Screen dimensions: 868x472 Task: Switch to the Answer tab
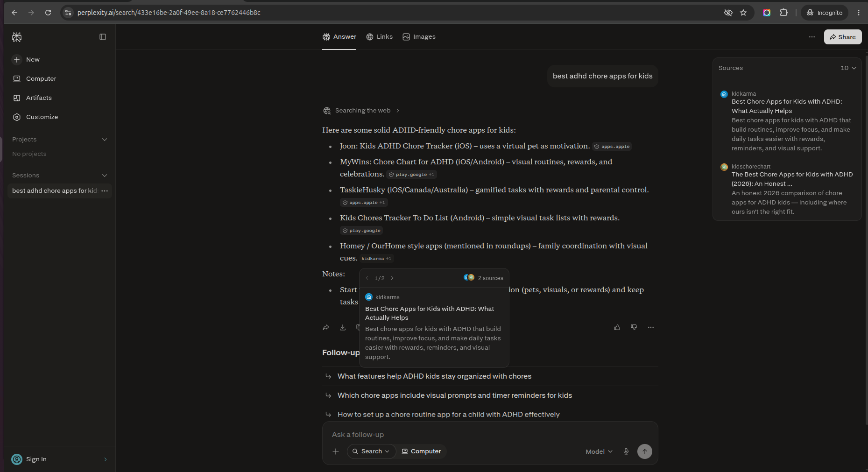coord(339,37)
